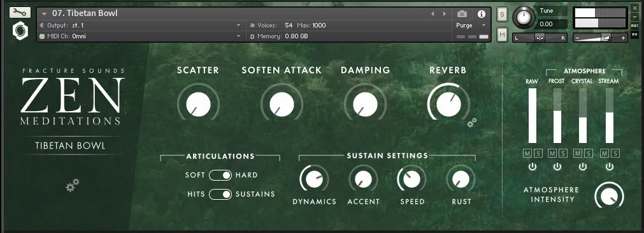Click the 07. Tibetan Bowl instrument name
Viewport: 644px width, 233px height.
[x=85, y=13]
